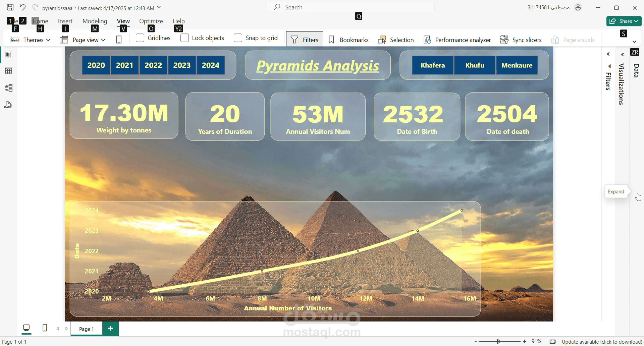This screenshot has width=644, height=346.
Task: Select the 2023 year slicer
Action: 182,65
